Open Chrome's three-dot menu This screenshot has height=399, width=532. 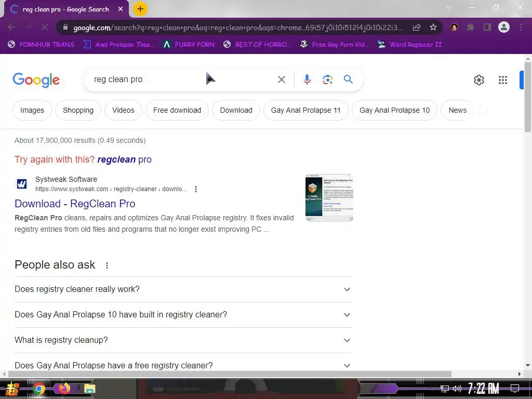[521, 27]
